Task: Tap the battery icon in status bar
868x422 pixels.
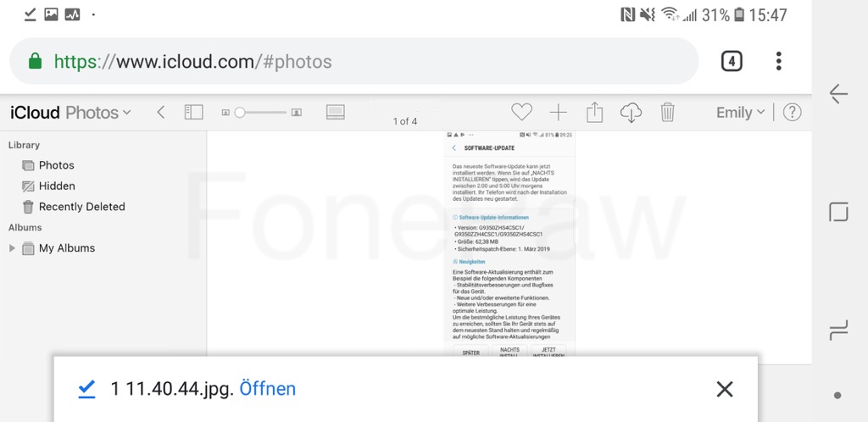Action: click(739, 15)
